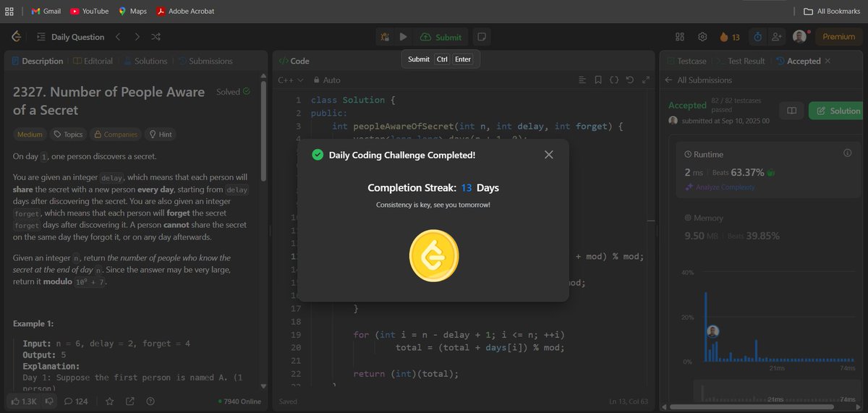The width and height of the screenshot is (868, 413).
Task: Start the timer stopwatch icon
Action: click(x=757, y=37)
